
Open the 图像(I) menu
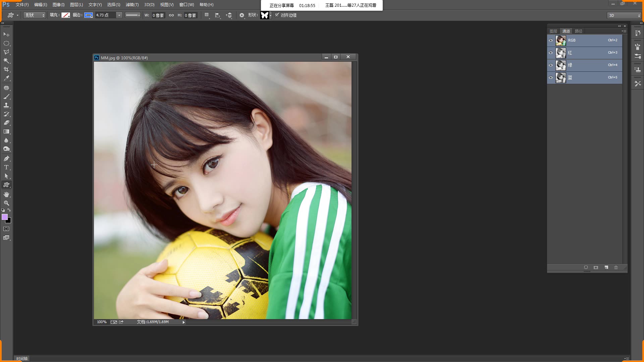pos(58,5)
